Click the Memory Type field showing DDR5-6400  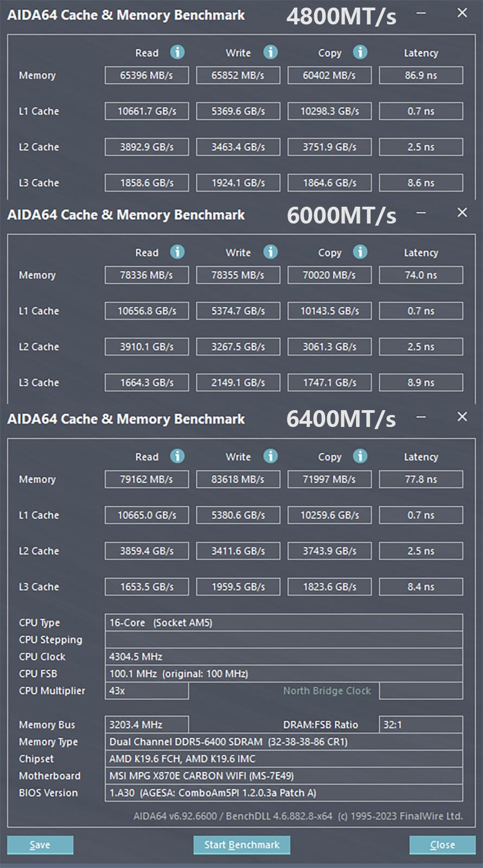point(284,742)
